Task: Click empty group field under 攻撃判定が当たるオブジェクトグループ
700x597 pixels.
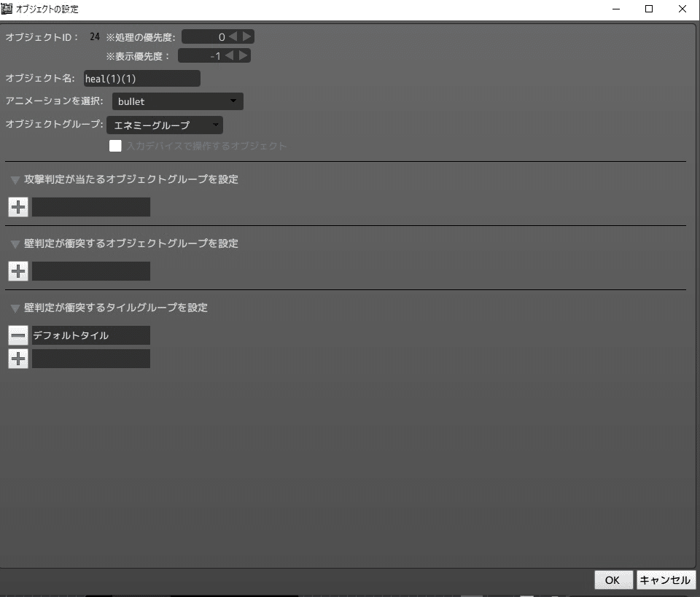Action: coord(91,207)
